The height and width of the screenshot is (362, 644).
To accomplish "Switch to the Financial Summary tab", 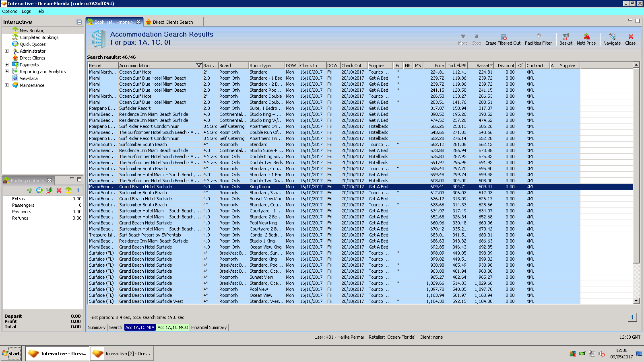I will click(209, 327).
